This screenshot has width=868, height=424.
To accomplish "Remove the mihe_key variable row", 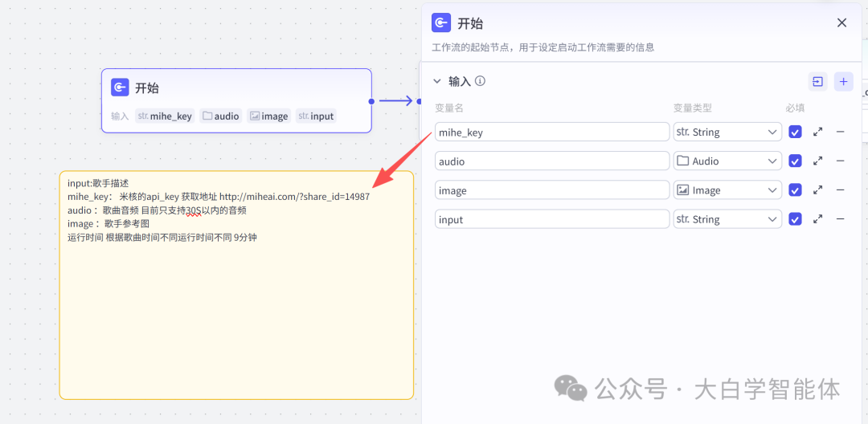I will pyautogui.click(x=841, y=132).
